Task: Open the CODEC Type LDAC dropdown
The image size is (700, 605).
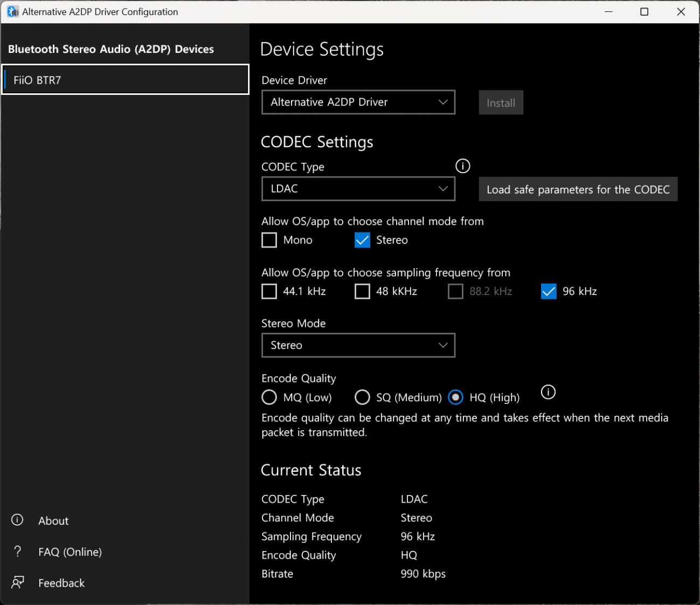Action: point(358,189)
